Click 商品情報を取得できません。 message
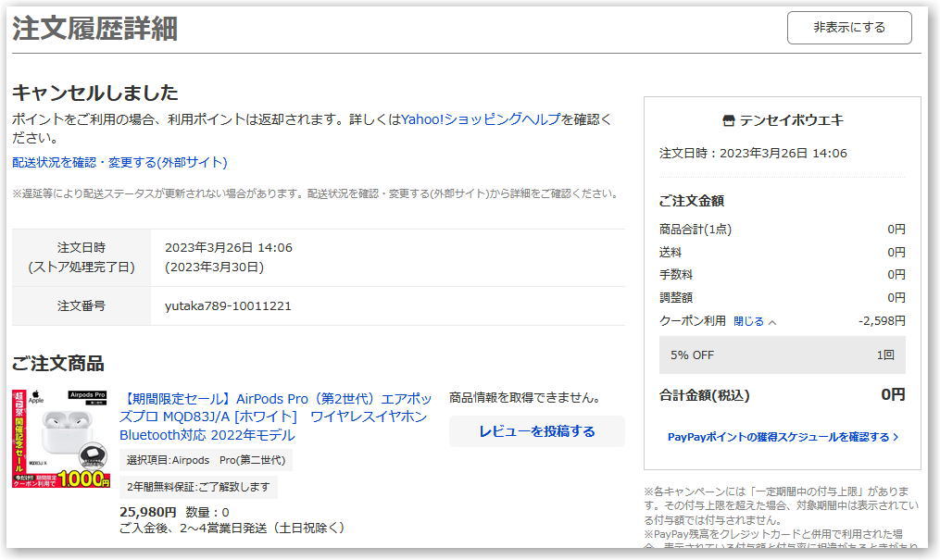The height and width of the screenshot is (560, 940). pyautogui.click(x=525, y=398)
